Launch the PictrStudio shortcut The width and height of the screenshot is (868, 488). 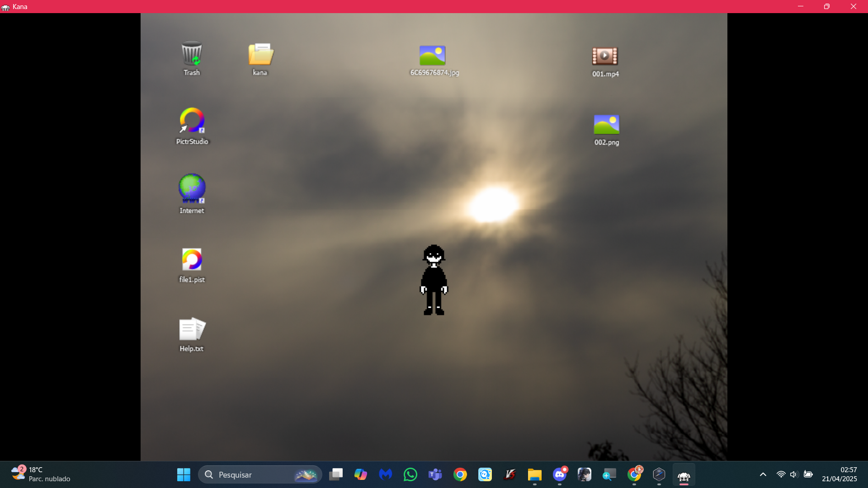coord(192,126)
